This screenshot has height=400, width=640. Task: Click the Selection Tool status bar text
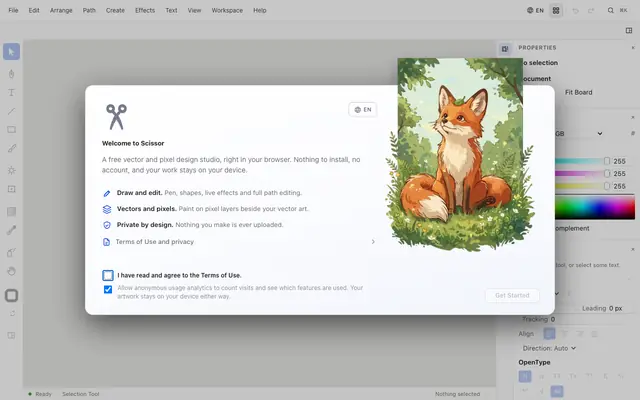pyautogui.click(x=80, y=394)
